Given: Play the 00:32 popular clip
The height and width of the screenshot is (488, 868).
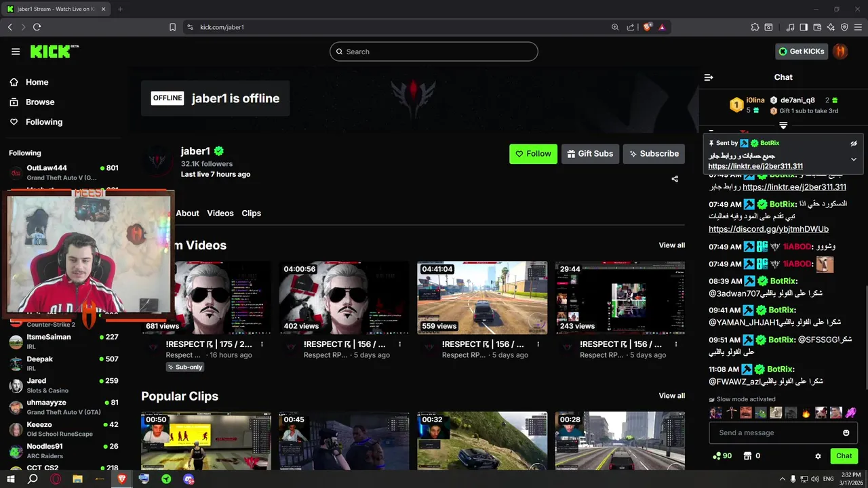Looking at the screenshot, I should tap(482, 441).
